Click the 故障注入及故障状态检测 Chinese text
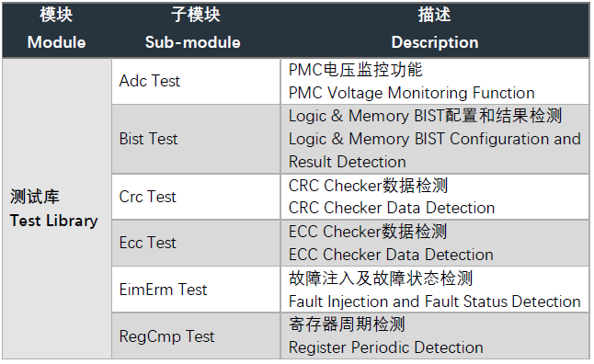This screenshot has width=594, height=364. [381, 278]
